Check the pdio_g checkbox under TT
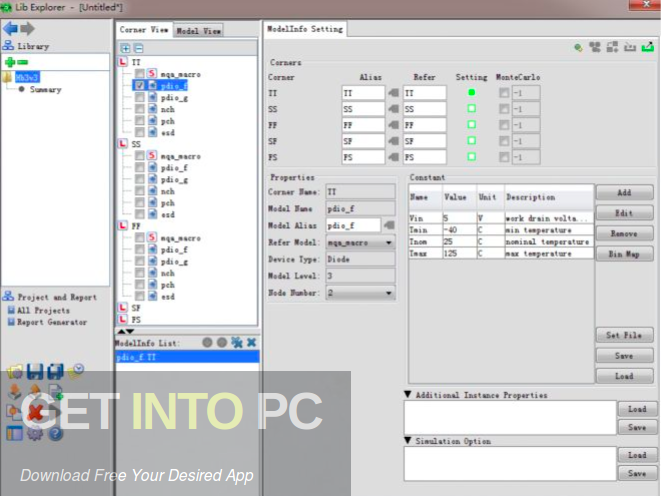 [x=140, y=97]
